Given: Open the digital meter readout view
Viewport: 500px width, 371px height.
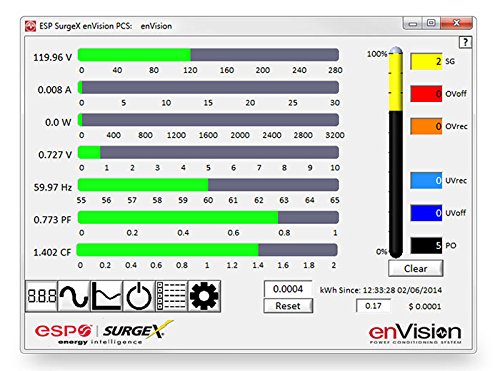Looking at the screenshot, I should 42,296.
